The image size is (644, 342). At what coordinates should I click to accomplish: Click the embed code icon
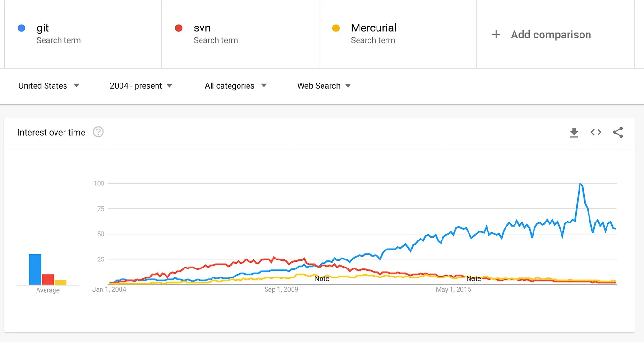tap(596, 133)
